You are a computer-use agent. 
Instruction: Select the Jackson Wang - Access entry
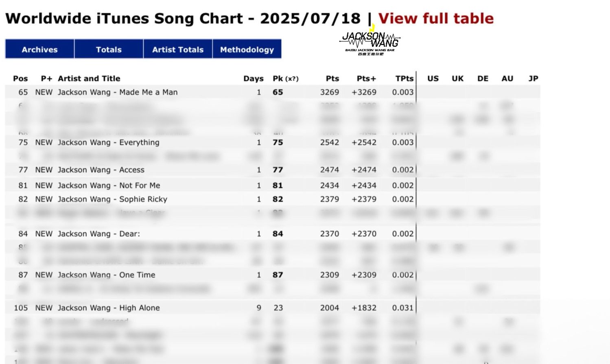pos(273,170)
